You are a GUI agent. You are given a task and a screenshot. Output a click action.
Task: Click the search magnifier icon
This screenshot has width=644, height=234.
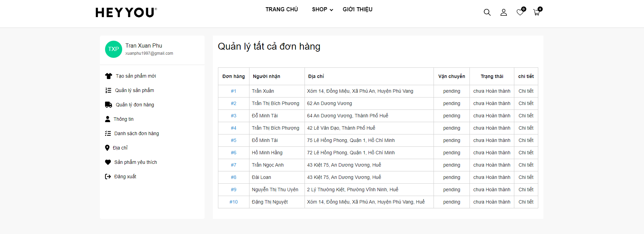tap(487, 12)
